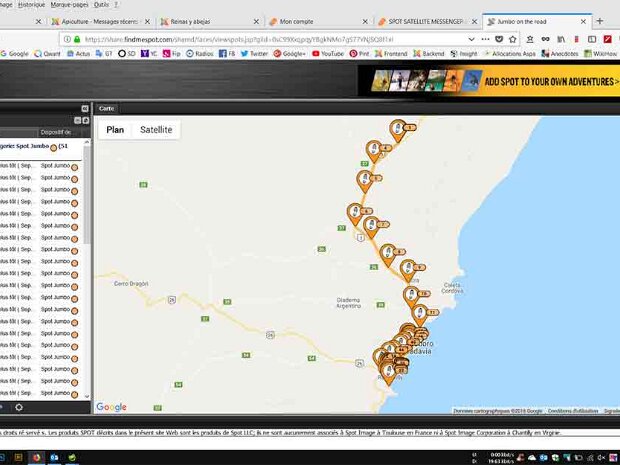Select the Jumbo on the road tab

522,22
